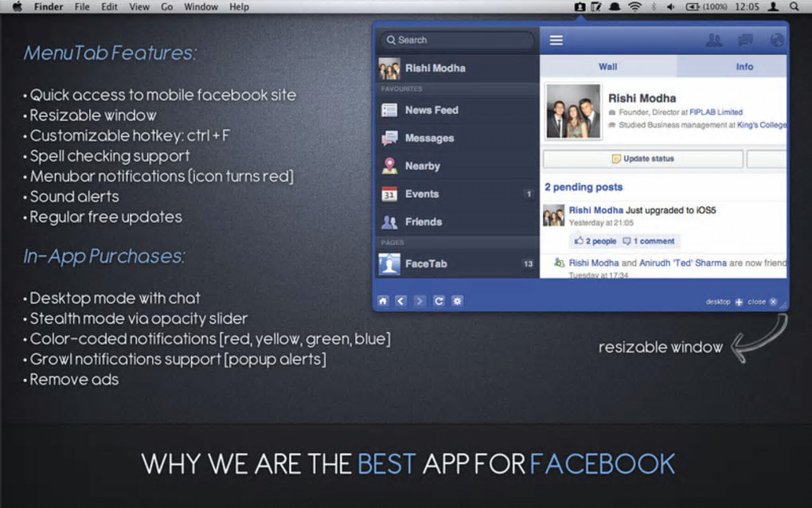Open Messages in sidebar
The image size is (812, 508).
point(456,138)
